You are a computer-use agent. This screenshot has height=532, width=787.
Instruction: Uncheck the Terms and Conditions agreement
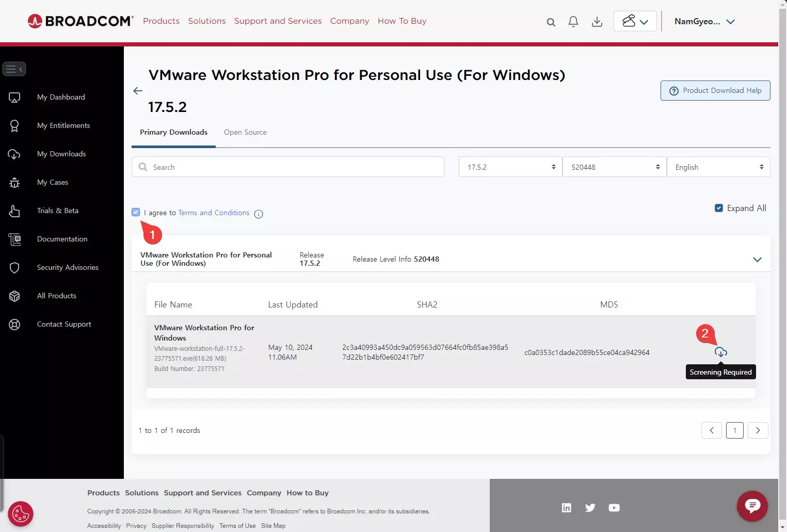[136, 212]
